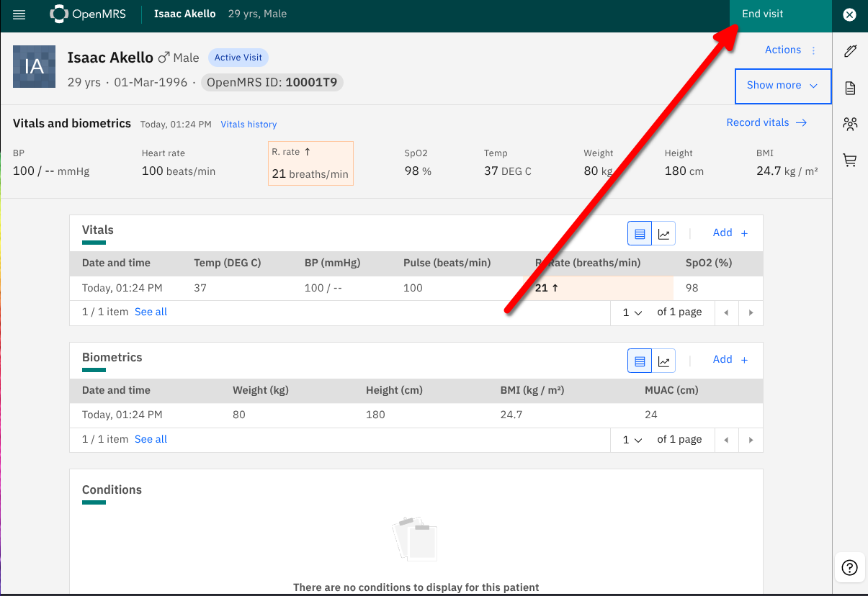The height and width of the screenshot is (596, 868).
Task: Switch Vitals to chart view
Action: point(664,233)
